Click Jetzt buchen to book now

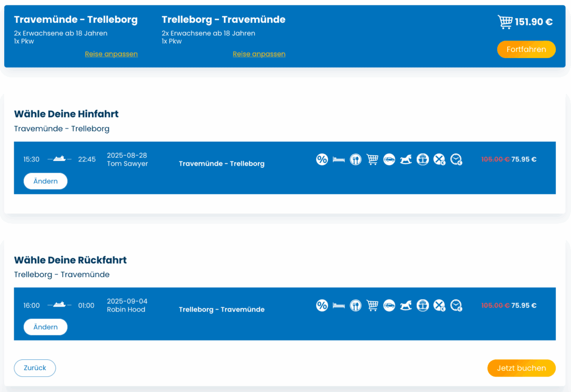(x=521, y=368)
